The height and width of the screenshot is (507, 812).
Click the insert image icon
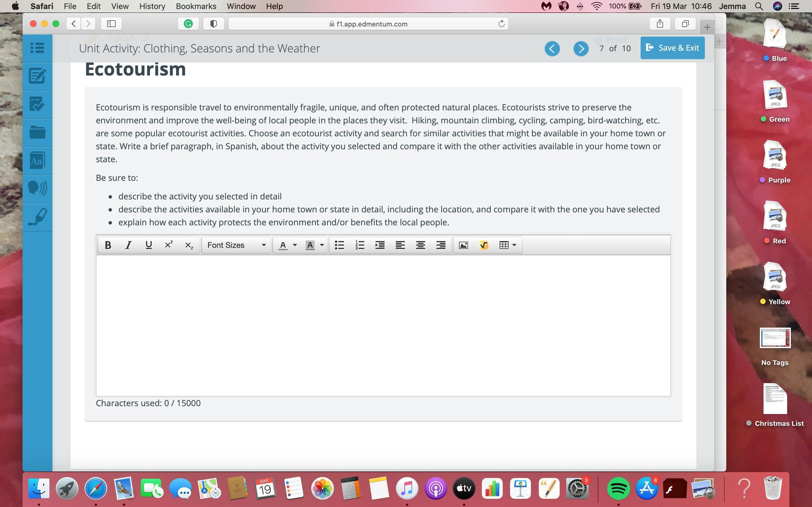pyautogui.click(x=464, y=245)
